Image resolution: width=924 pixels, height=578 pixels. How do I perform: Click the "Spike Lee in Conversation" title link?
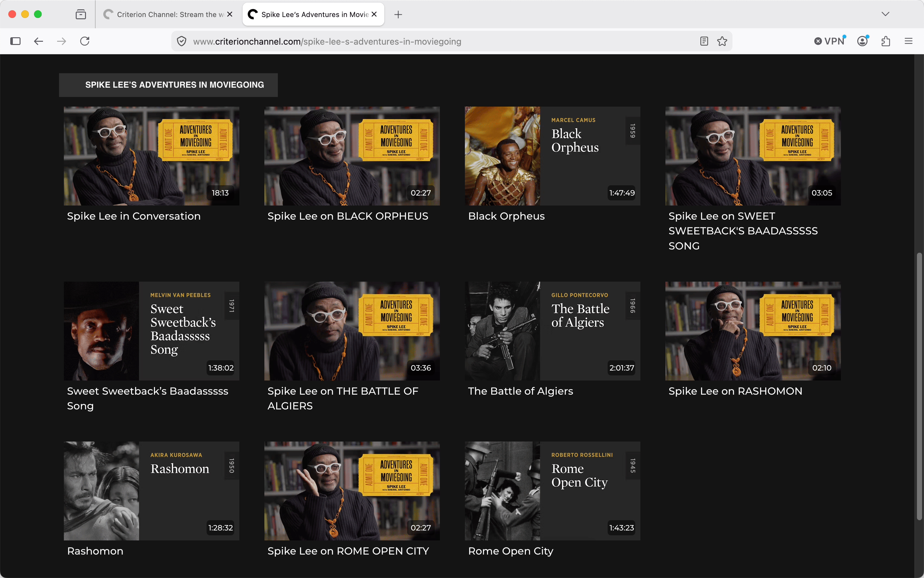click(x=134, y=216)
